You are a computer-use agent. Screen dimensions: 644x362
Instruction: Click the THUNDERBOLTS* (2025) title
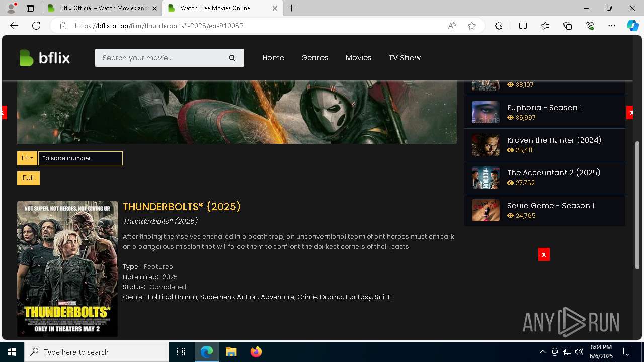pos(182,207)
